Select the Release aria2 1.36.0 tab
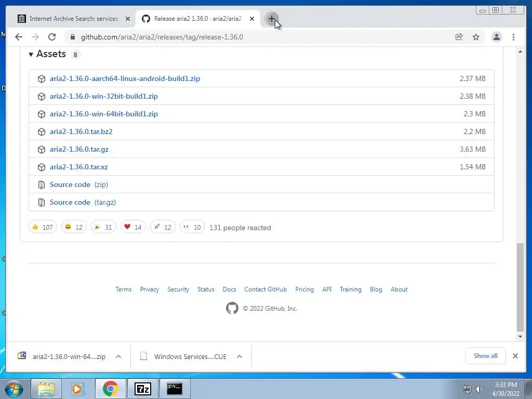The image size is (532, 399). point(198,19)
